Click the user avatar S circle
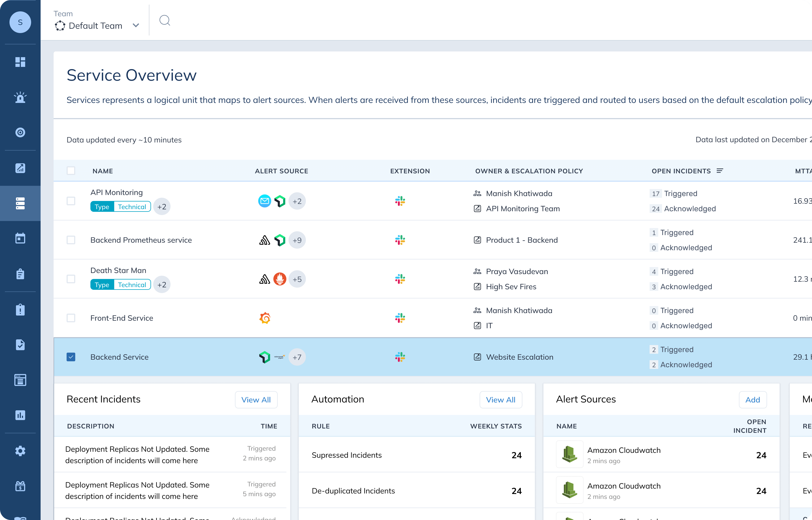Screen dimensions: 812x520 point(20,22)
